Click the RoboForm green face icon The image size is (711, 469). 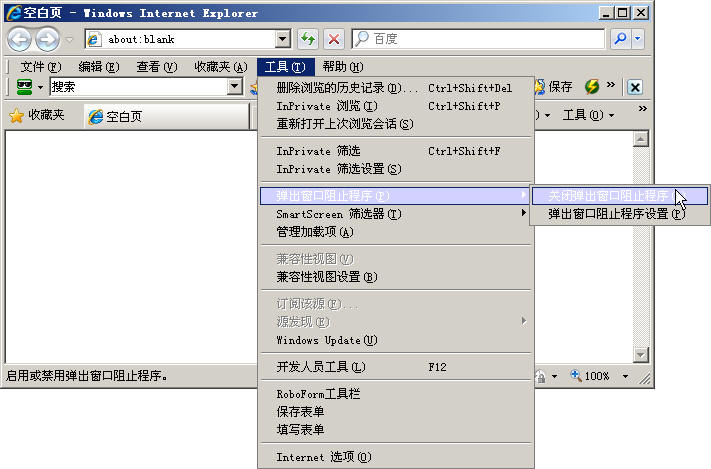[20, 87]
